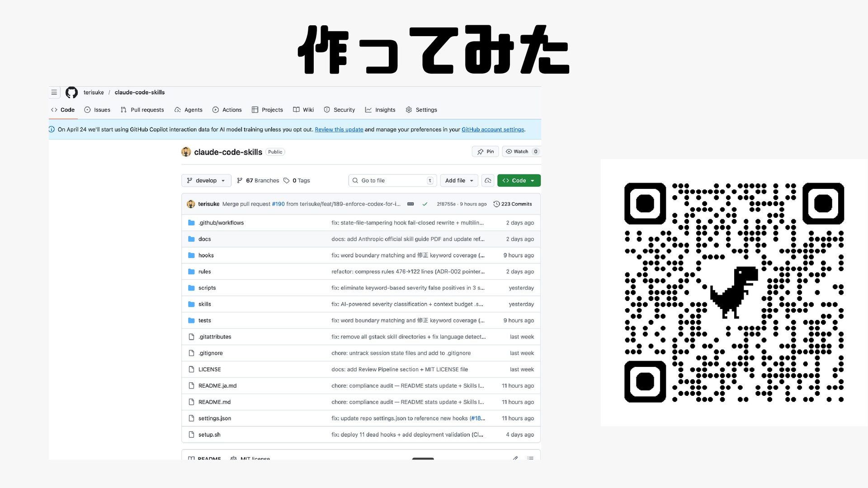This screenshot has height=488, width=868.
Task: Click the Review this update link
Action: (339, 130)
